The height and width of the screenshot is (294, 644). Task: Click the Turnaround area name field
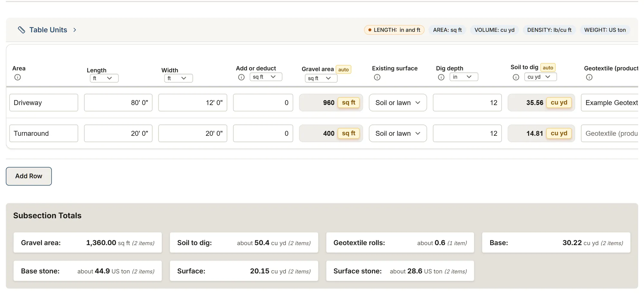point(44,133)
